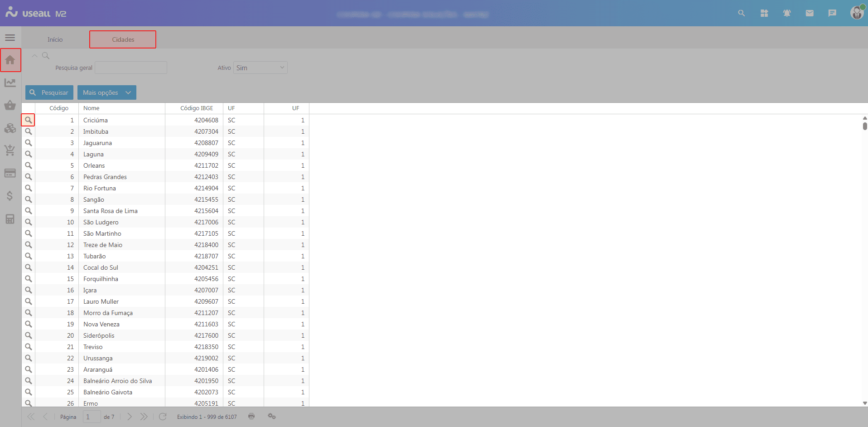Click the Pesquisa geral input field
This screenshot has width=868, height=427.
[x=131, y=68]
